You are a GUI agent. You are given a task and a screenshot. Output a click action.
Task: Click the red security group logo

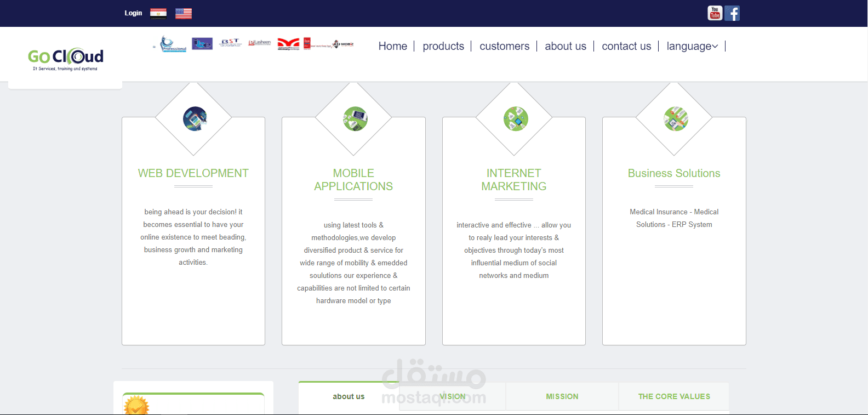pos(317,43)
